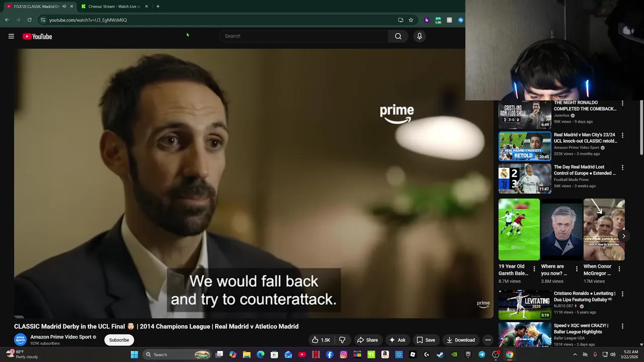This screenshot has width=644, height=362.
Task: Open The Day Real Madrid Lost Control thumbnail
Action: 525,178
